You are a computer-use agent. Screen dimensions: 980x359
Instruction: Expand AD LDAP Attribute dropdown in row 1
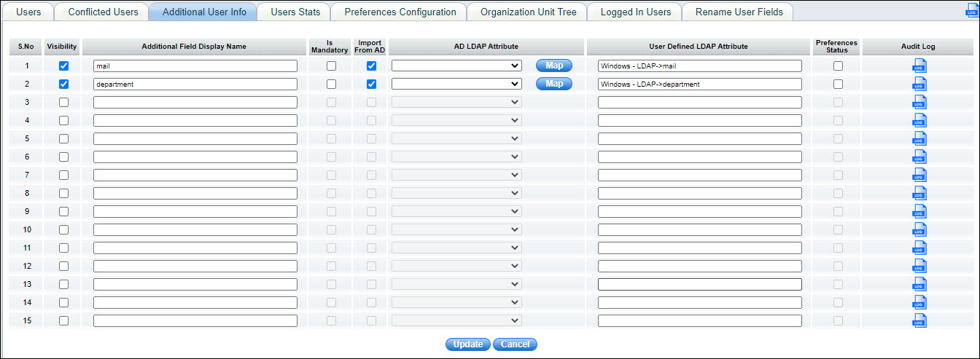coord(456,66)
